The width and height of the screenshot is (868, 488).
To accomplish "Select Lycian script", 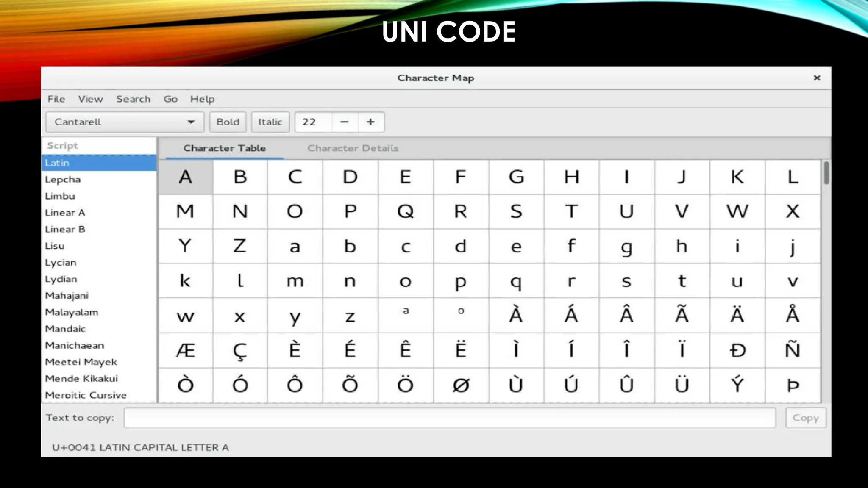I will 99,263.
